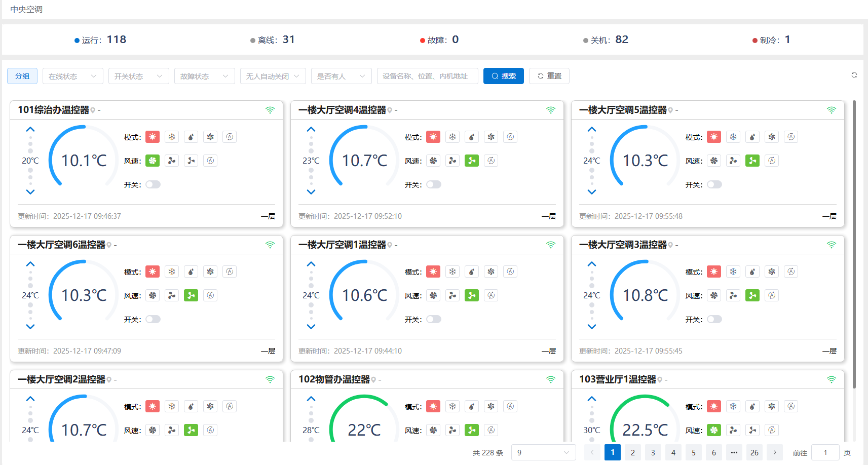
Task: Expand the 故障状态 dropdown
Action: pyautogui.click(x=204, y=76)
